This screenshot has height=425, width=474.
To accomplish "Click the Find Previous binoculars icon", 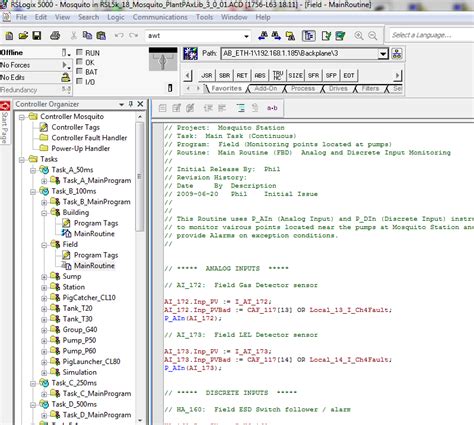I will (263, 36).
